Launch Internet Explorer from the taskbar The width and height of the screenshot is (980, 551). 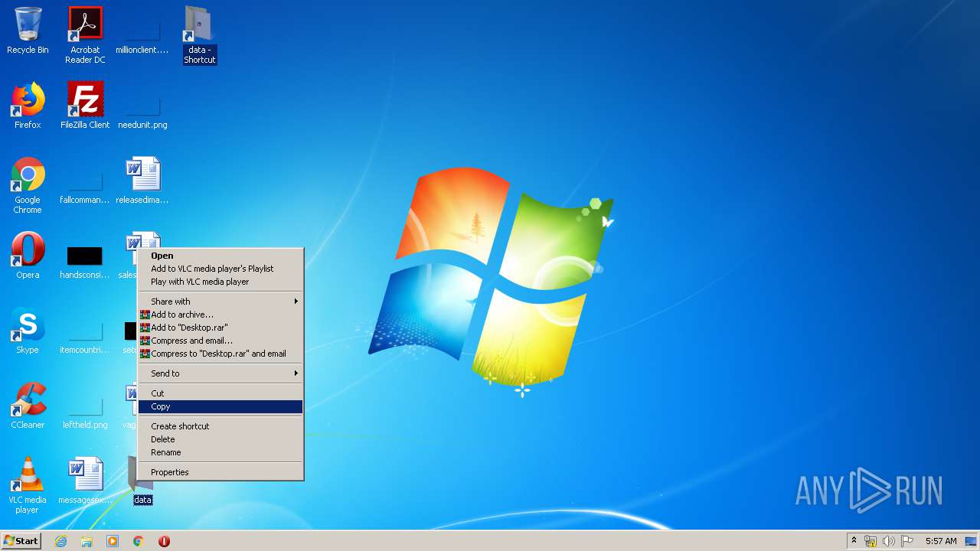click(60, 541)
